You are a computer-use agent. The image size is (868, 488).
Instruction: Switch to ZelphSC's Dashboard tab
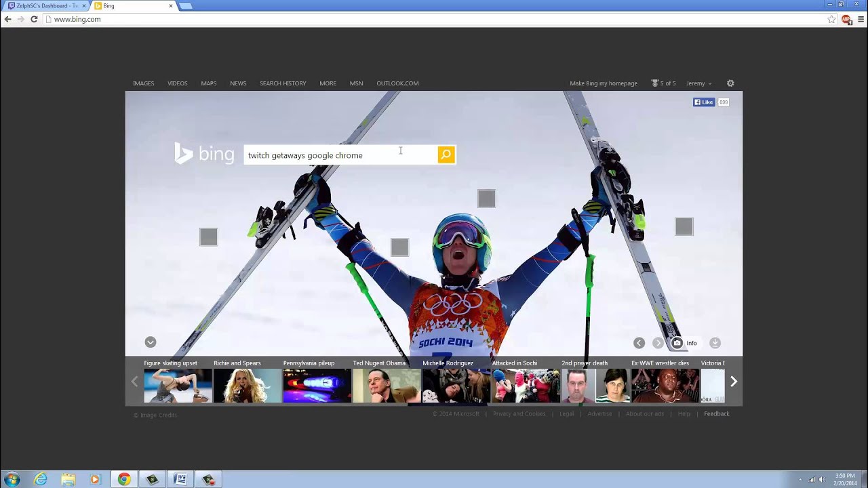click(x=47, y=5)
